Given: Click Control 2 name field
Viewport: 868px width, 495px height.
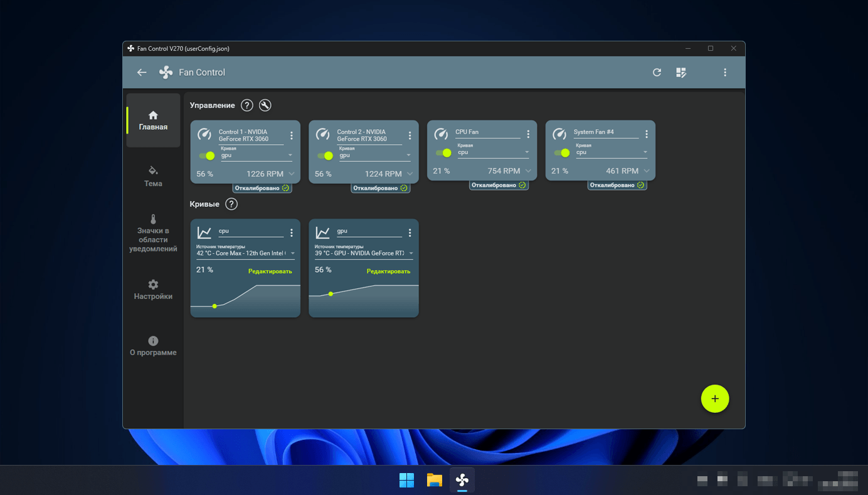Looking at the screenshot, I should point(369,135).
